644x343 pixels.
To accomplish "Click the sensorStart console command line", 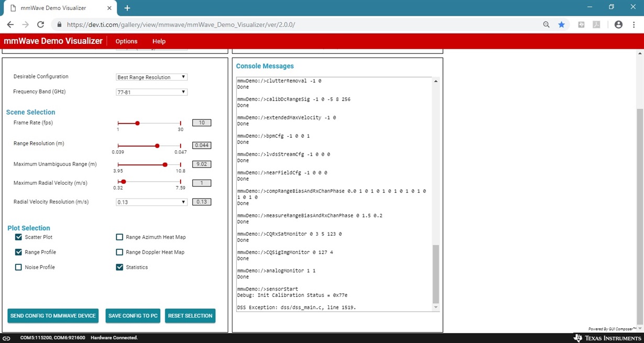I will (x=268, y=289).
